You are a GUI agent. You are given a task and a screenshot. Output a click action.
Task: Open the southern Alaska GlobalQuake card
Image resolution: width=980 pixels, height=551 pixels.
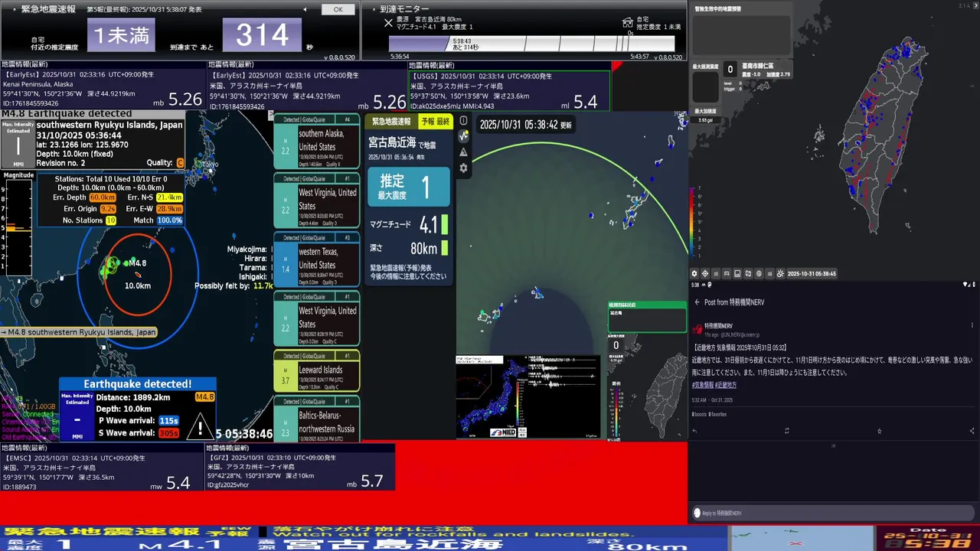click(317, 142)
